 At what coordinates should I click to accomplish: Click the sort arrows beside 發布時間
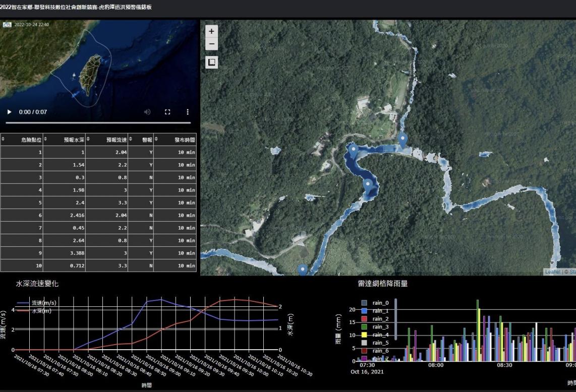click(156, 139)
